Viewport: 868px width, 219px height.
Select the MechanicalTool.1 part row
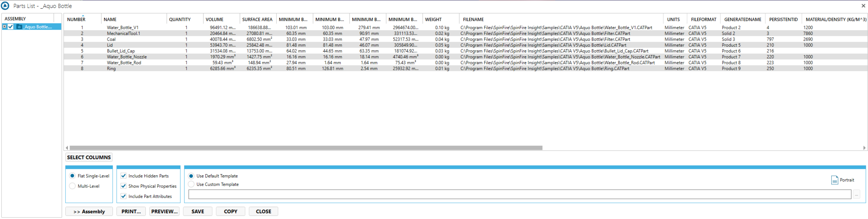(465, 33)
